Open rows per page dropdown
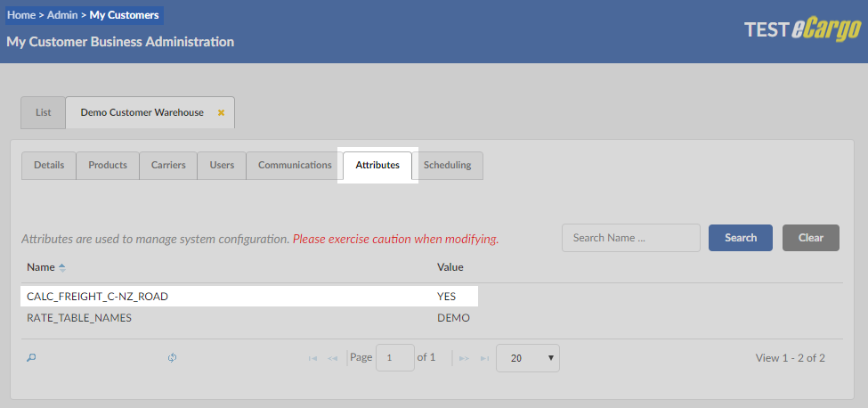This screenshot has width=868, height=408. click(527, 358)
